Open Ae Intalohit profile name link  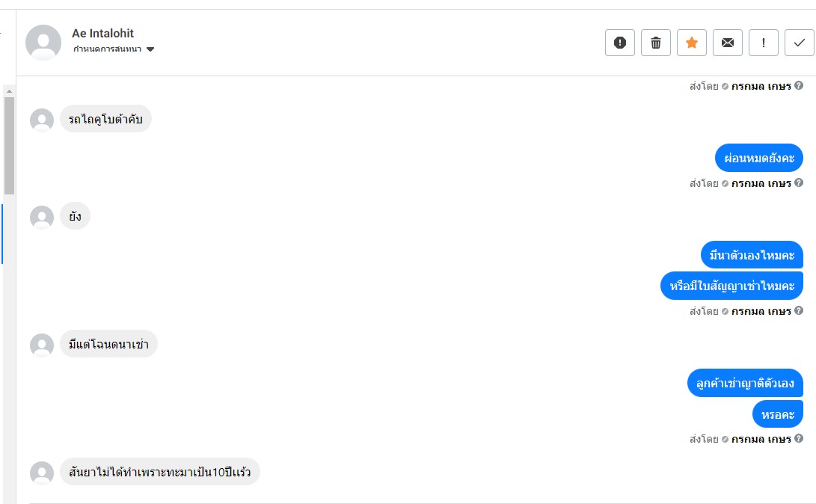pyautogui.click(x=103, y=33)
